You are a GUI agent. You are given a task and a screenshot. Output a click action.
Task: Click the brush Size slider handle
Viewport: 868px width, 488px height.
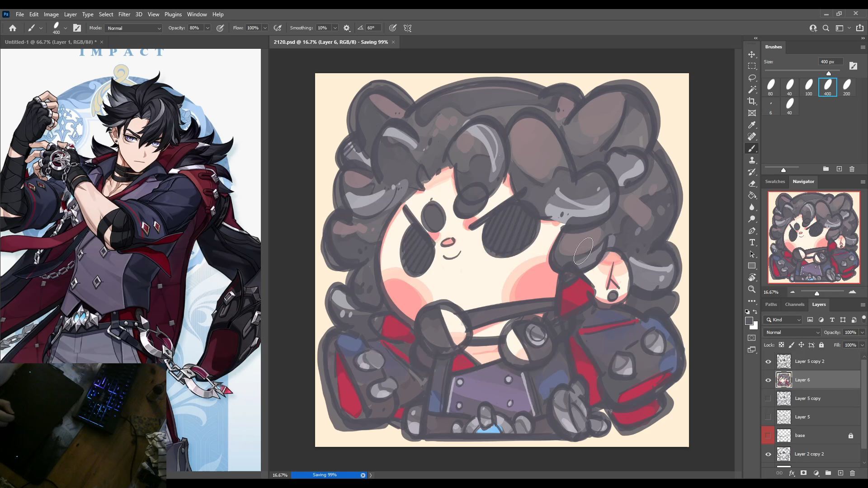click(829, 73)
